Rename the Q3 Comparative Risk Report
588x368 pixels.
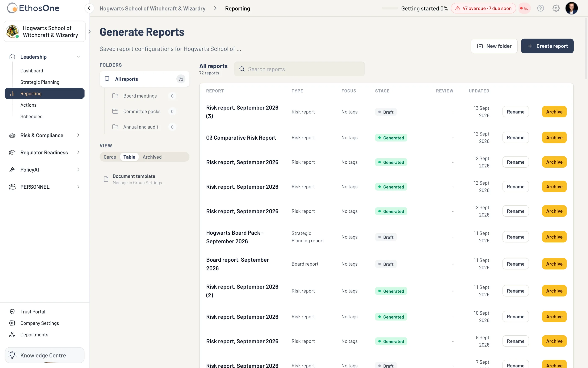pos(516,138)
